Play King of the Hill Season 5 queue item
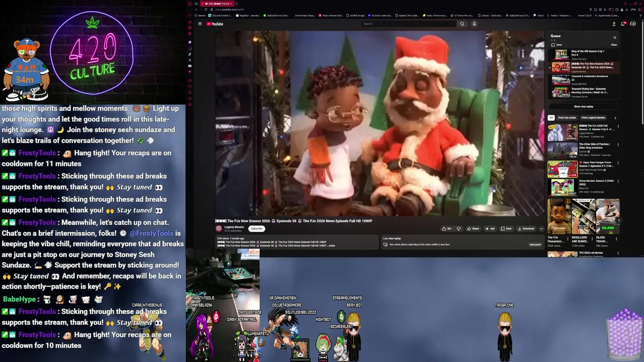This screenshot has width=644, height=362. pyautogui.click(x=584, y=54)
